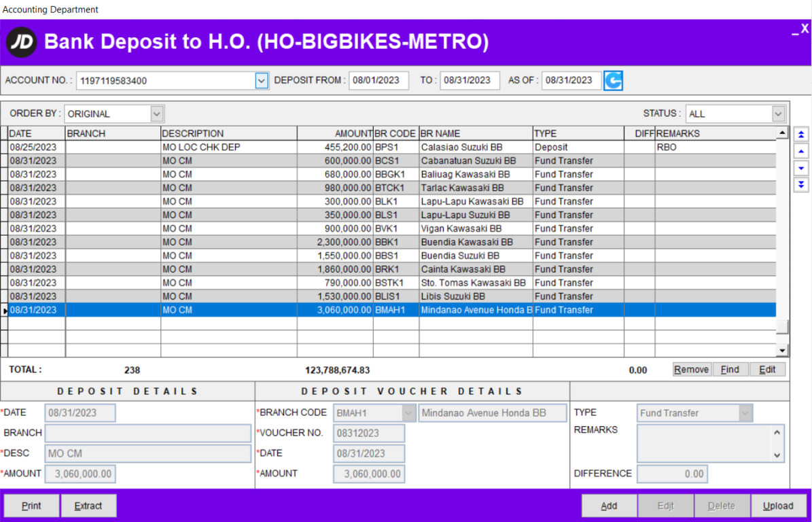Move to previous record with up arrow
The height and width of the screenshot is (522, 812).
click(x=800, y=151)
